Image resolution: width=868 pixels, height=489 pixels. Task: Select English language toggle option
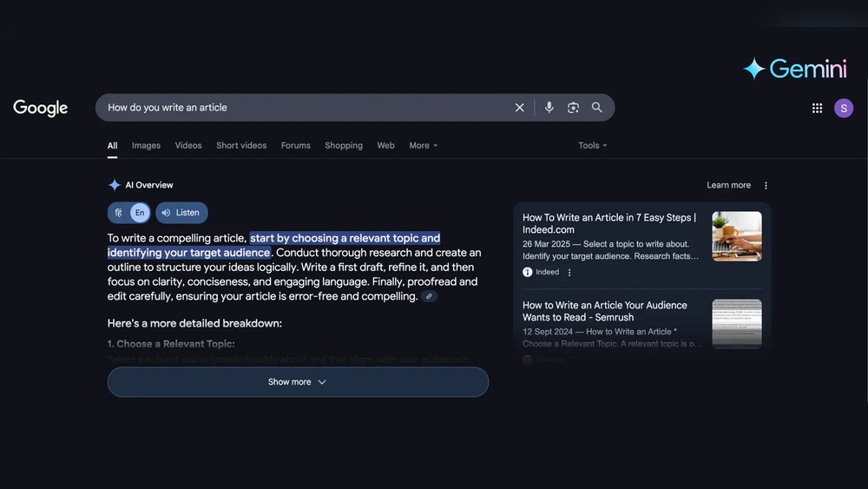coord(140,213)
